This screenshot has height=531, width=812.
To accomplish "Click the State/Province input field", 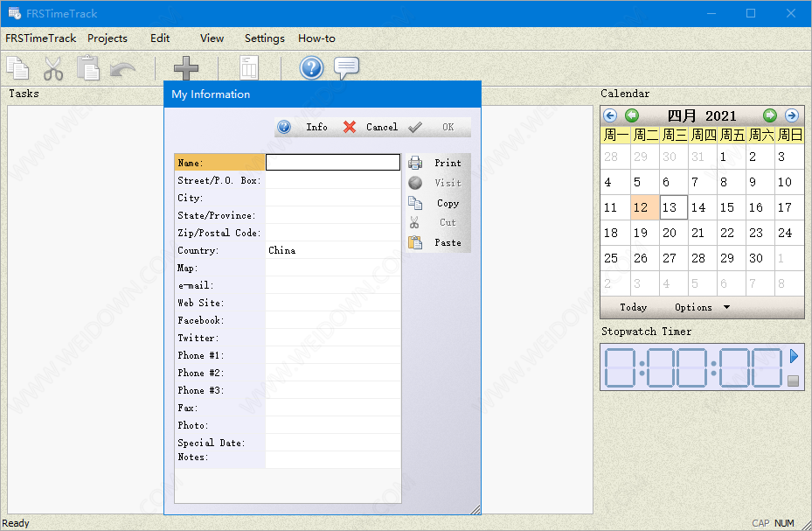I will click(x=333, y=215).
